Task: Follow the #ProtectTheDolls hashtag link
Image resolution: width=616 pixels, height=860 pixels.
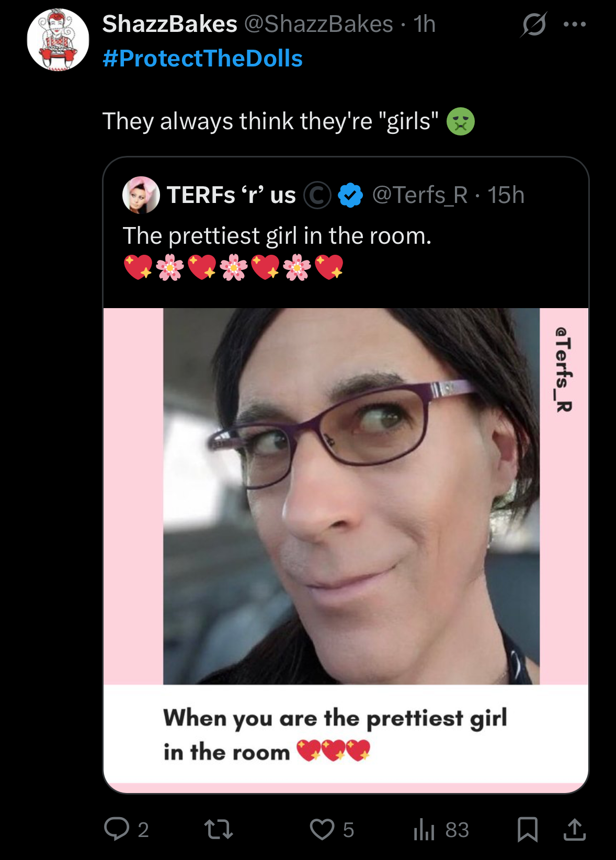Action: [x=203, y=59]
